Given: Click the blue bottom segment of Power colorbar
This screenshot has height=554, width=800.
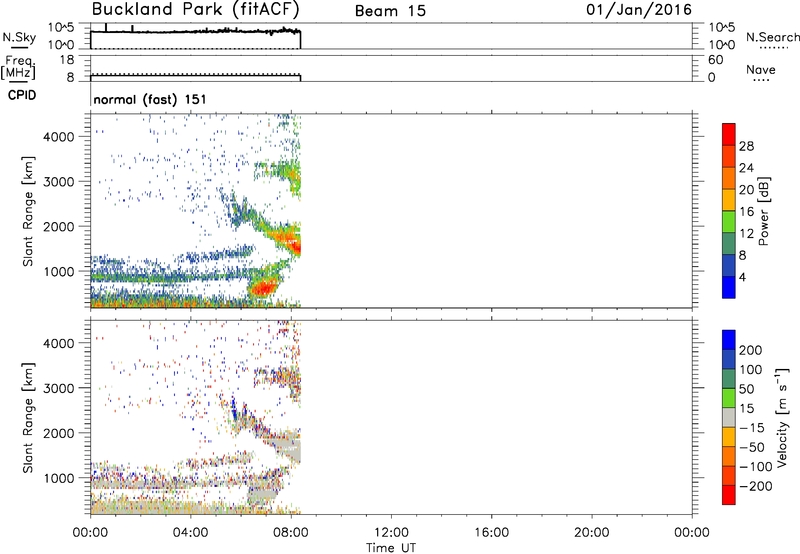Looking at the screenshot, I should pyautogui.click(x=729, y=287).
